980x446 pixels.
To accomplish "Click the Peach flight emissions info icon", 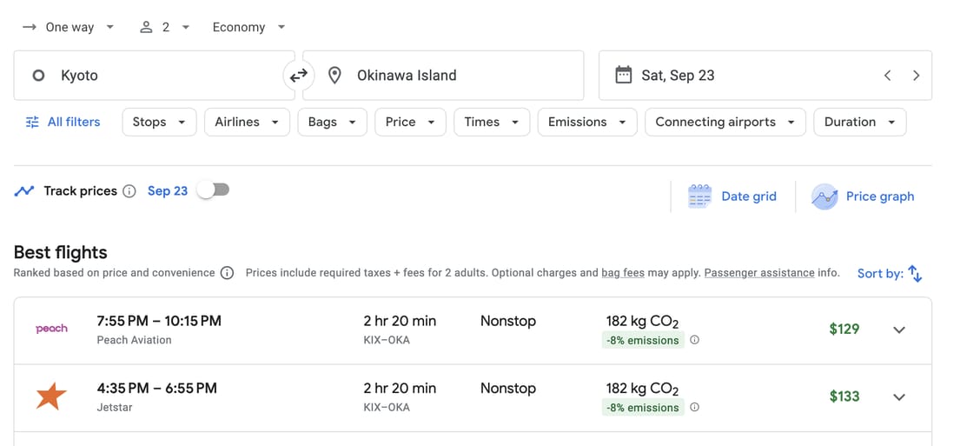I will pos(694,340).
